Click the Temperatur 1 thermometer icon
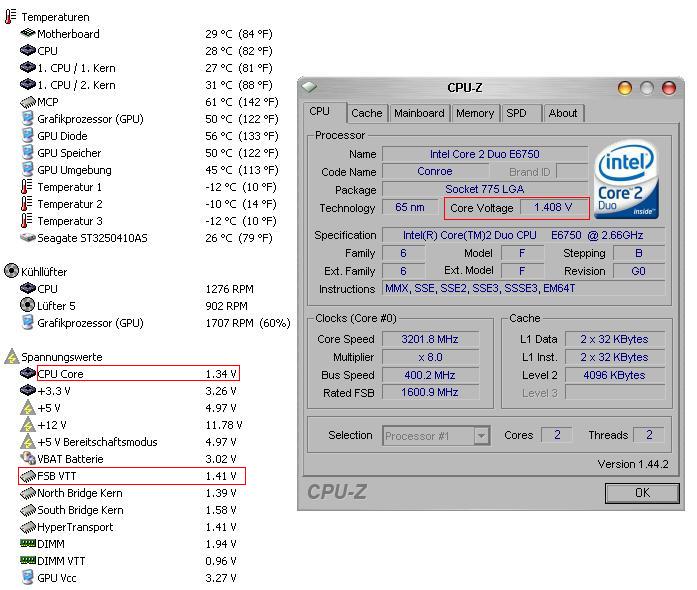This screenshot has width=697, height=590. 27,186
